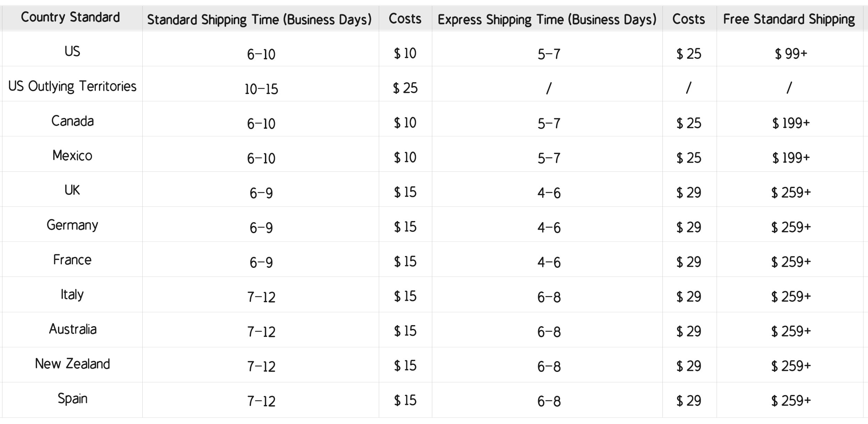The width and height of the screenshot is (868, 424).
Task: Click the New Zealand row label
Action: (72, 364)
